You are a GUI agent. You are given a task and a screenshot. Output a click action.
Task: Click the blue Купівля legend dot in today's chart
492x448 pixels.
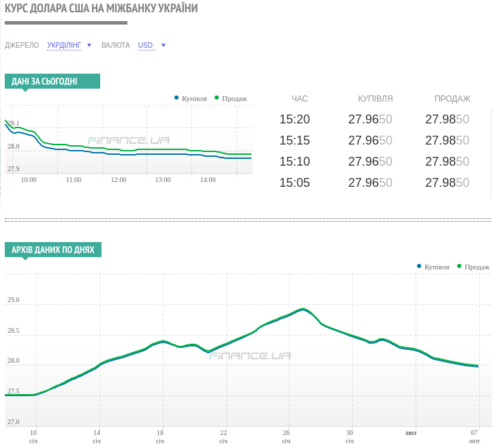point(176,98)
